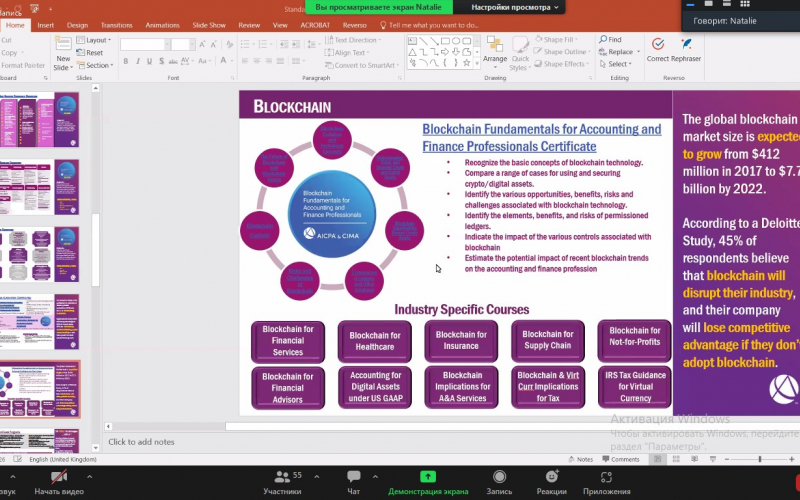The height and width of the screenshot is (500, 800).
Task: Click the Font Color icon
Action: pos(223,61)
